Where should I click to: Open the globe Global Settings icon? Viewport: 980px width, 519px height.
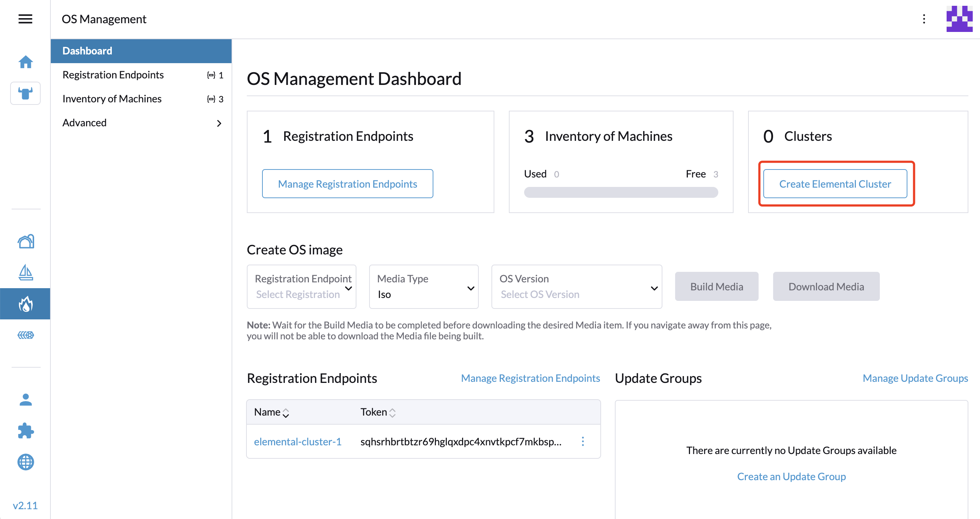[25, 462]
